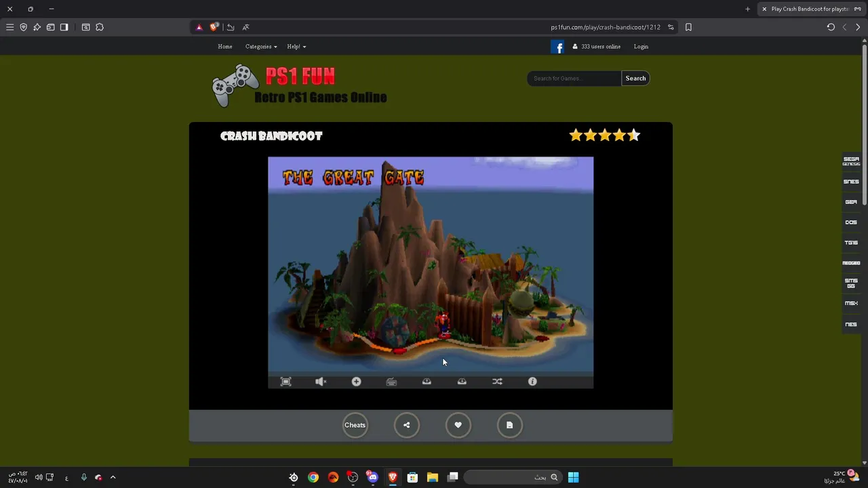Viewport: 868px width, 488px height.
Task: Open the NES sidebar link
Action: pyautogui.click(x=851, y=324)
